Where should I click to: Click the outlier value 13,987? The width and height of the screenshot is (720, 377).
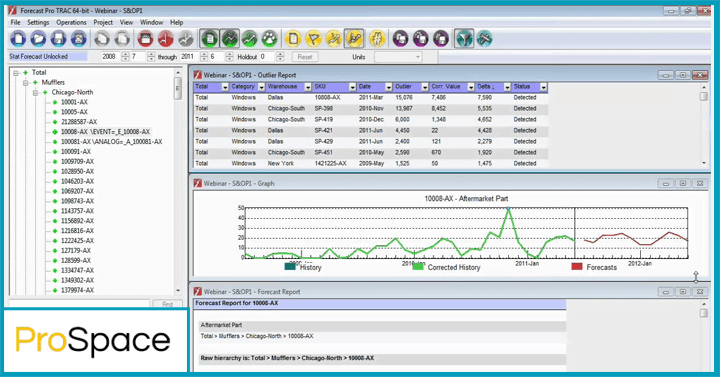pos(404,108)
